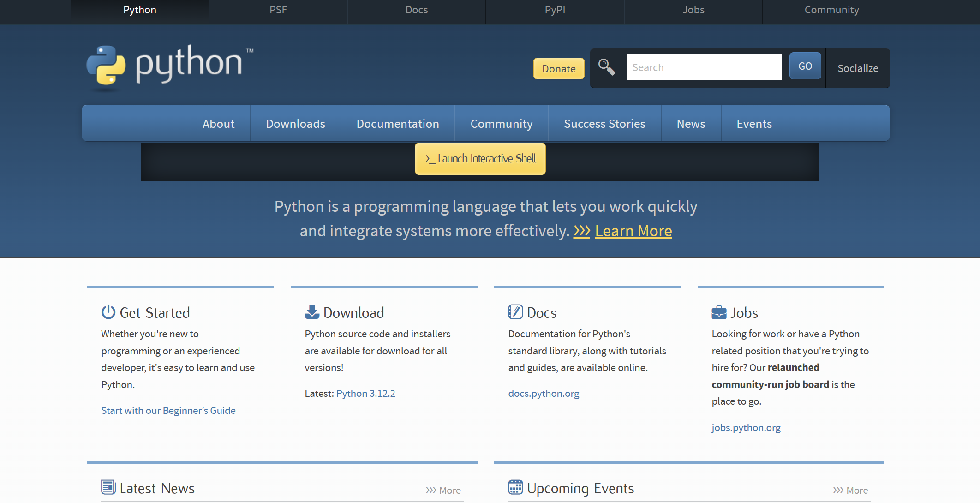The width and height of the screenshot is (980, 503).
Task: Click More link beside Upcoming Events
Action: point(850,490)
